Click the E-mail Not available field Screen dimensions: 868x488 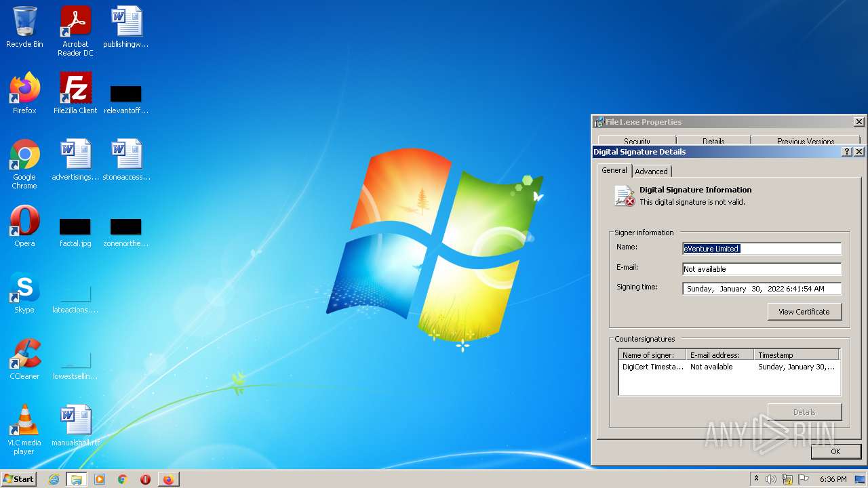(x=762, y=269)
